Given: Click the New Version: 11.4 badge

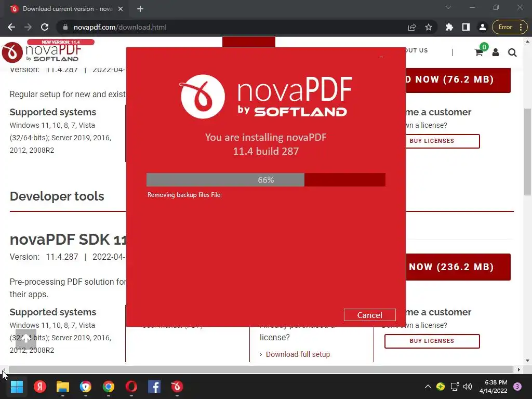Looking at the screenshot, I should point(61,42).
